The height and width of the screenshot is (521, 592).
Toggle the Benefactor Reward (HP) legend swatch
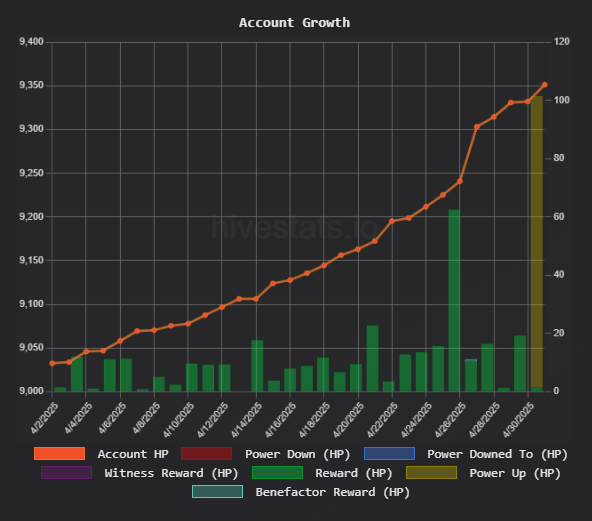(x=217, y=492)
